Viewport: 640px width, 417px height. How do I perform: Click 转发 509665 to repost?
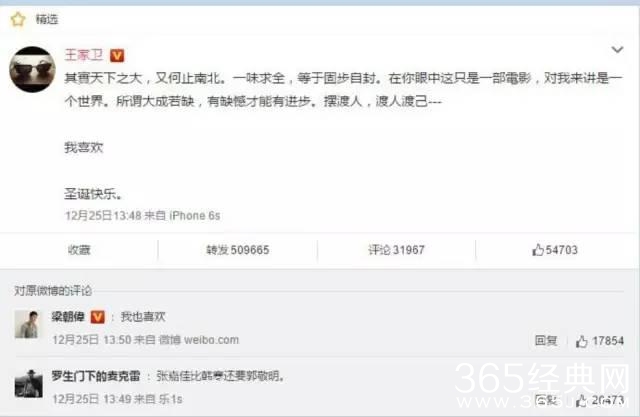coord(238,250)
